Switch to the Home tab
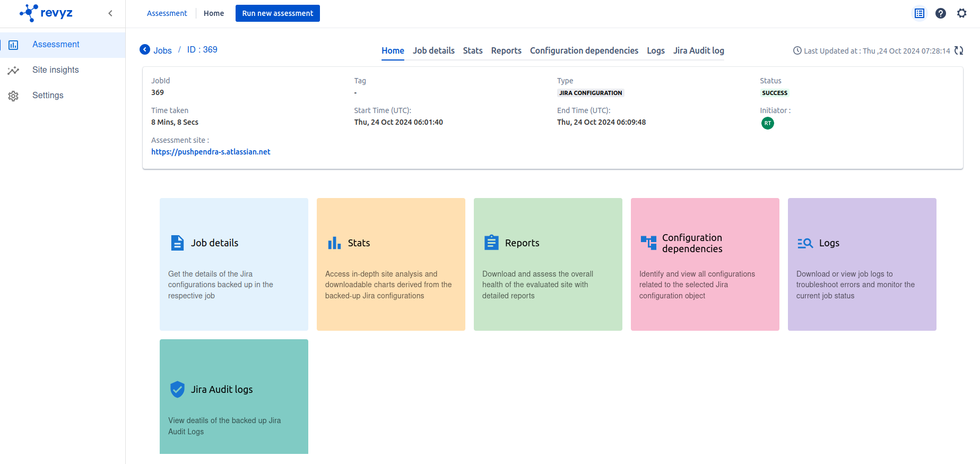This screenshot has width=980, height=464. 393,50
